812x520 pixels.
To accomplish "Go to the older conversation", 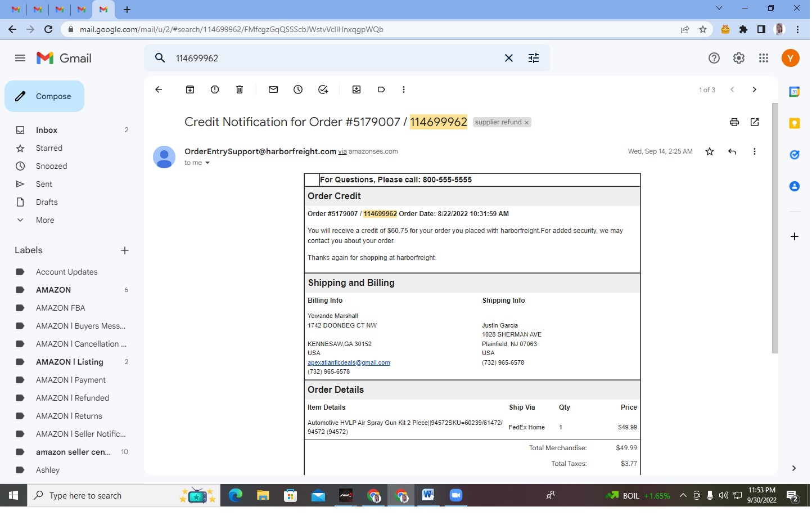I will point(755,89).
